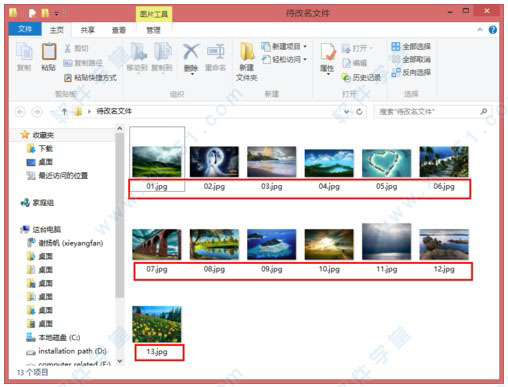Click the address bar refresh icon

click(x=359, y=112)
